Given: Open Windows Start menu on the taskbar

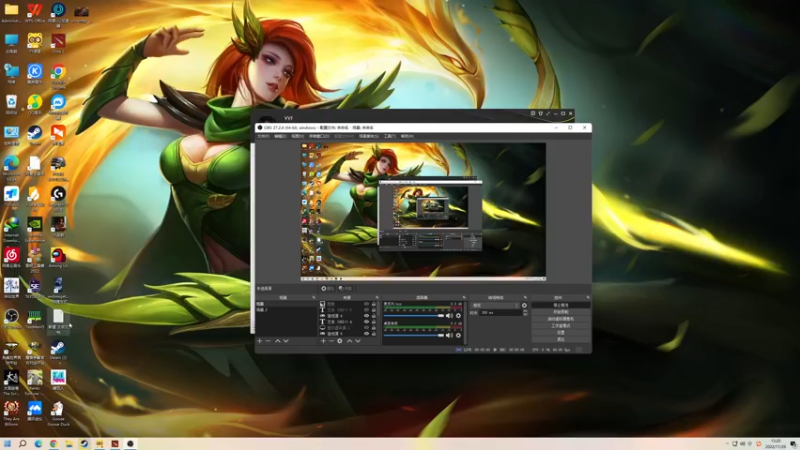Looking at the screenshot, I should [7, 444].
